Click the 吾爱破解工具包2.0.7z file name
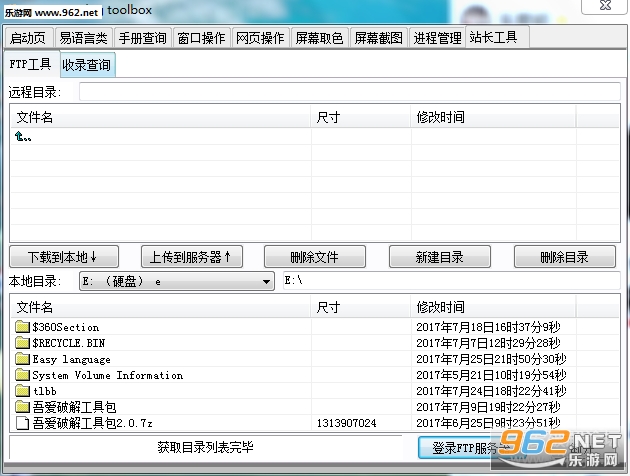Viewport: 630px width, 476px height. [92, 423]
